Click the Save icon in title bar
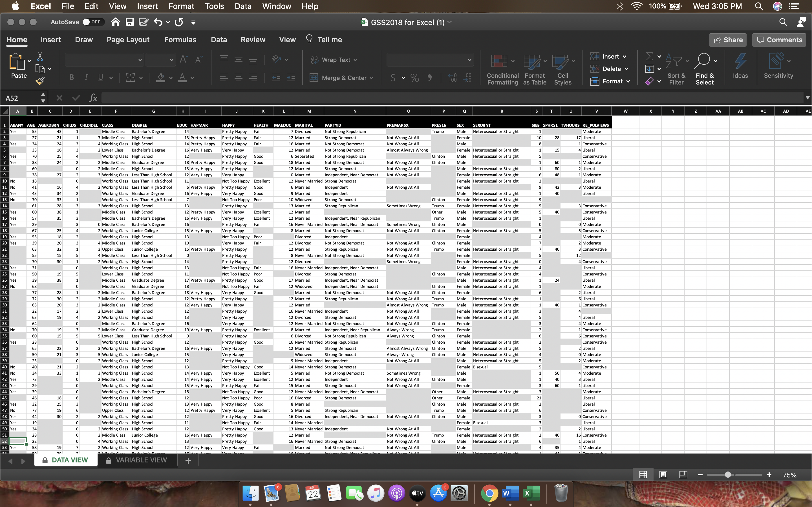 [x=129, y=22]
